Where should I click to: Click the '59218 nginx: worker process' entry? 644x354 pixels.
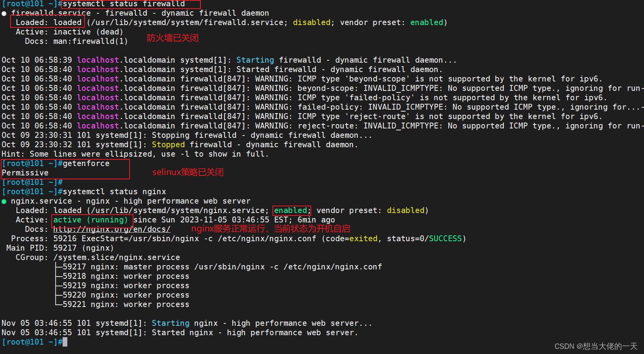(x=126, y=276)
